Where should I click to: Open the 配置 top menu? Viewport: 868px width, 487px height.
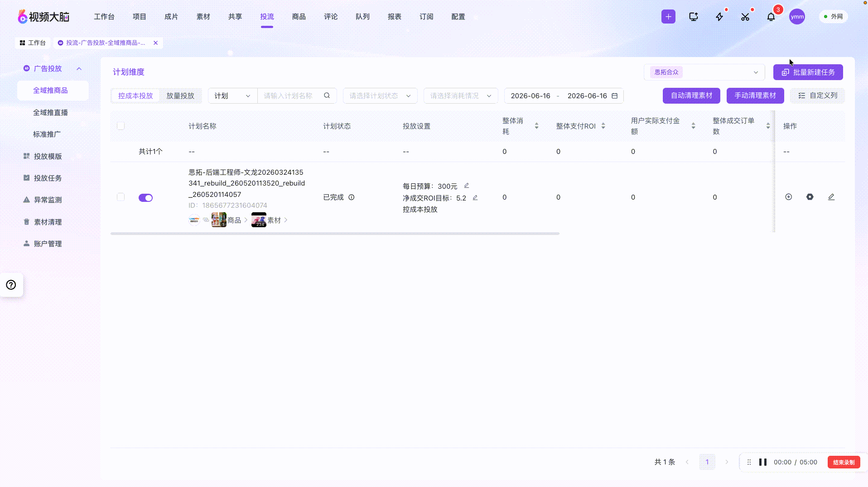click(458, 17)
